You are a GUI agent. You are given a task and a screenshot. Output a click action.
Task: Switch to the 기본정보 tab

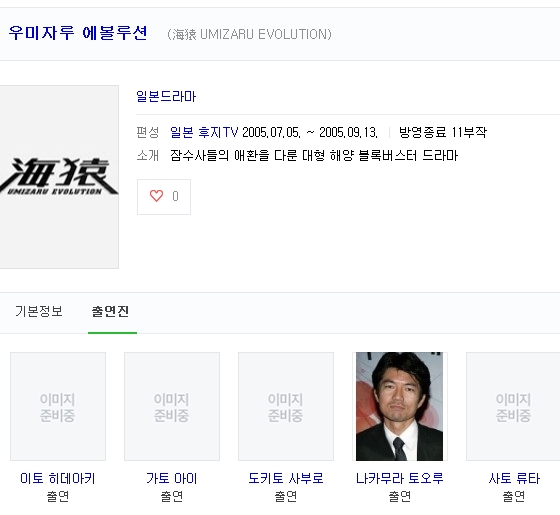click(x=39, y=311)
